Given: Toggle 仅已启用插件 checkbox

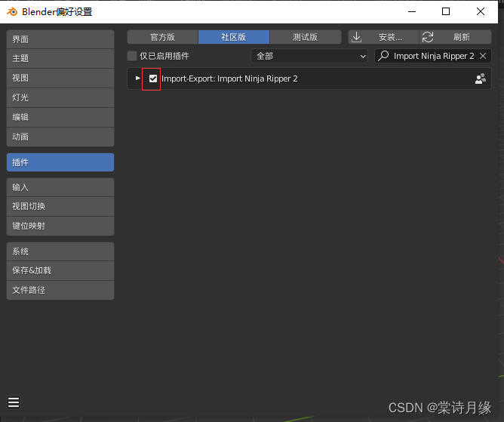Looking at the screenshot, I should [x=132, y=56].
